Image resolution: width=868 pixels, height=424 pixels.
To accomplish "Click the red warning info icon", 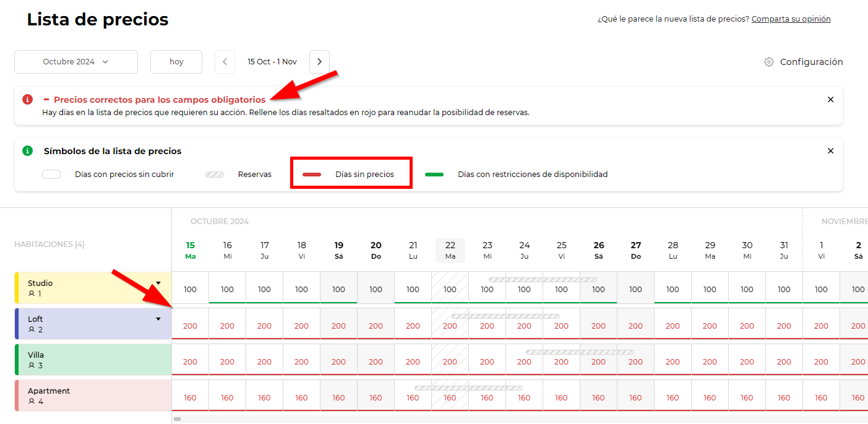I will 27,99.
